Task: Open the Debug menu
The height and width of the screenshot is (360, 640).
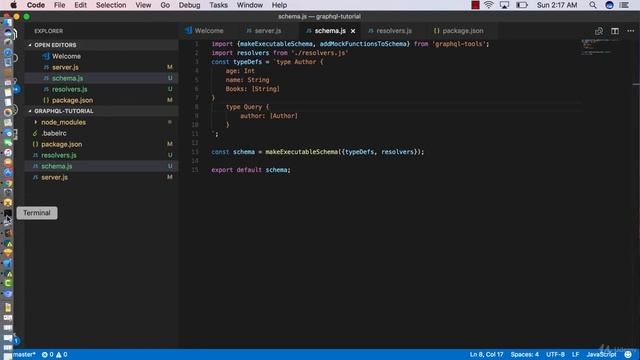Action: 189,5
